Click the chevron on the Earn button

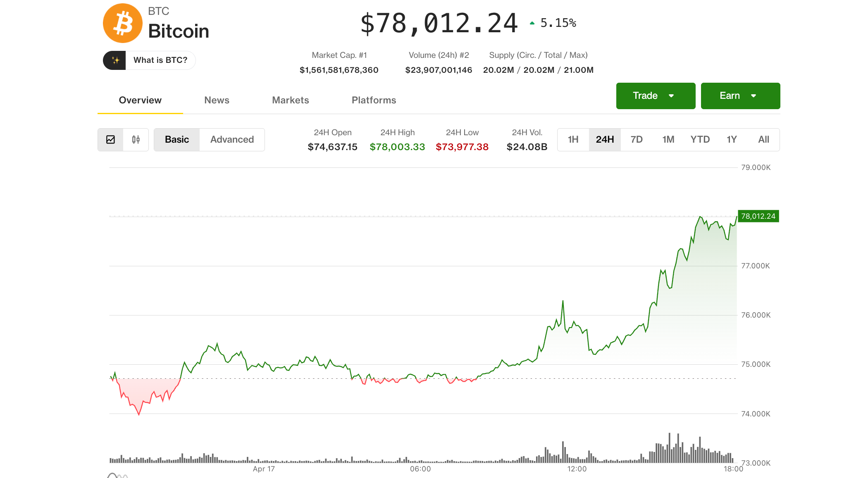tap(754, 96)
